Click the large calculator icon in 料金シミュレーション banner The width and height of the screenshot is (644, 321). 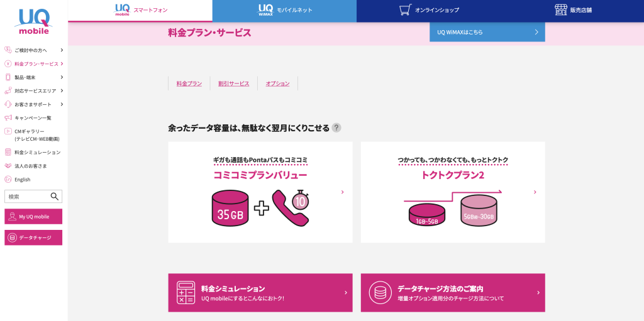point(186,292)
